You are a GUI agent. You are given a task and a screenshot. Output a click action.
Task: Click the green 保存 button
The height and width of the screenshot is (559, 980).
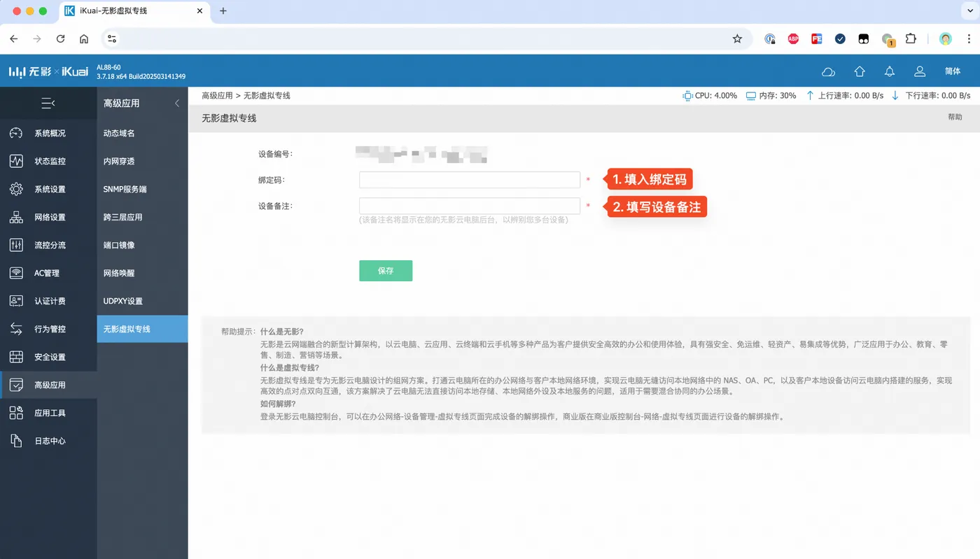coord(386,271)
